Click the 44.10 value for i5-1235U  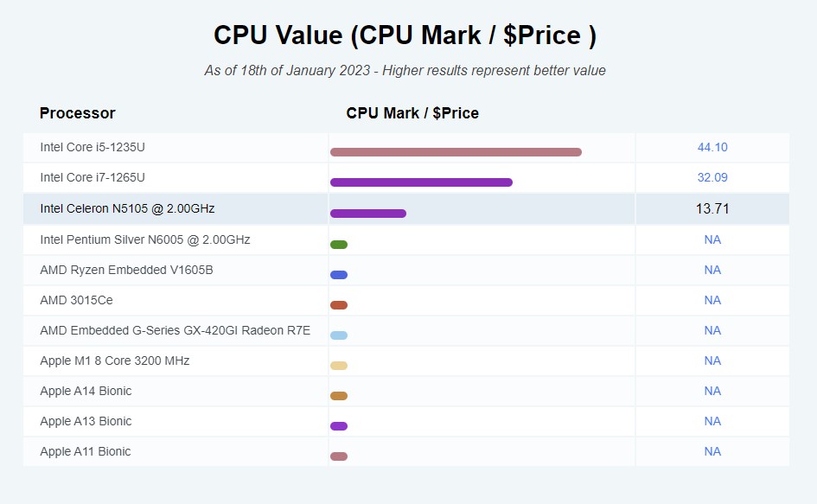(712, 148)
